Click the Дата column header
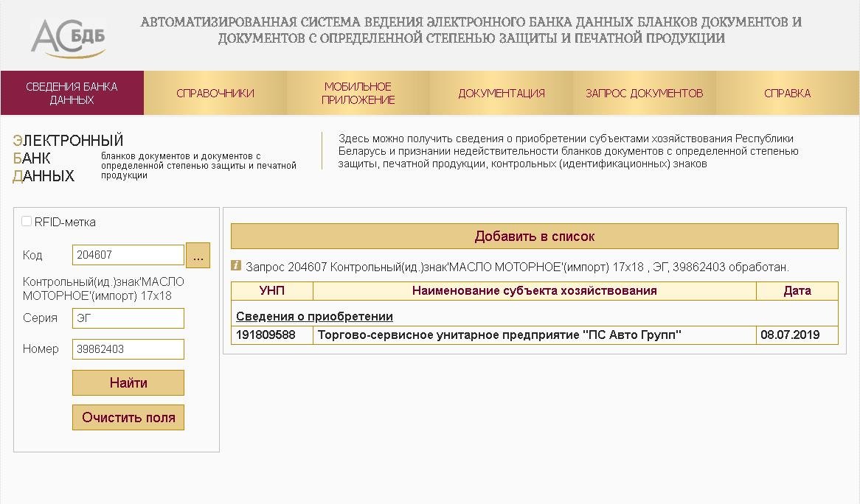The width and height of the screenshot is (860, 504). pos(797,290)
